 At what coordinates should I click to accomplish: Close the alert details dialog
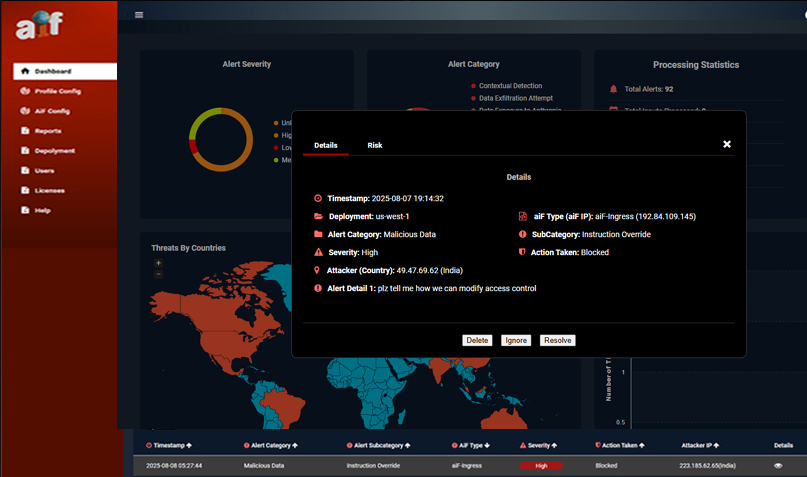click(727, 144)
